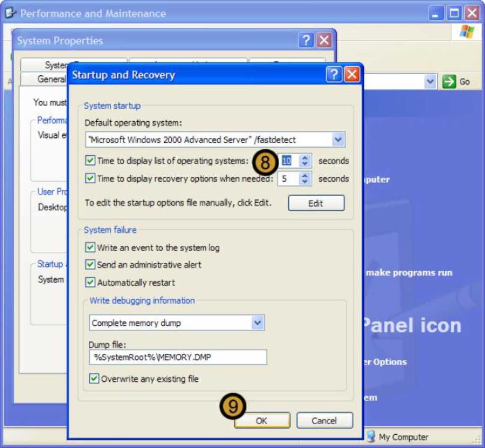Uncheck Automatically restart

(x=90, y=282)
